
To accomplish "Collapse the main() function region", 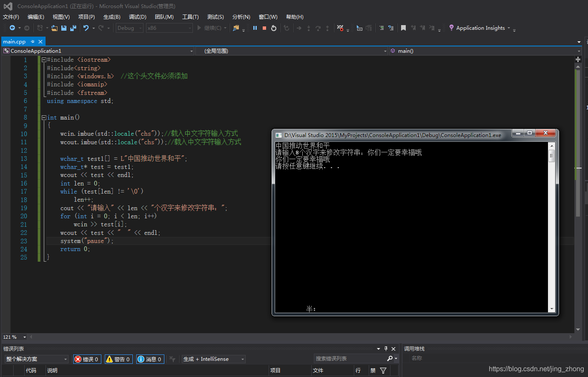I will pyautogui.click(x=43, y=117).
